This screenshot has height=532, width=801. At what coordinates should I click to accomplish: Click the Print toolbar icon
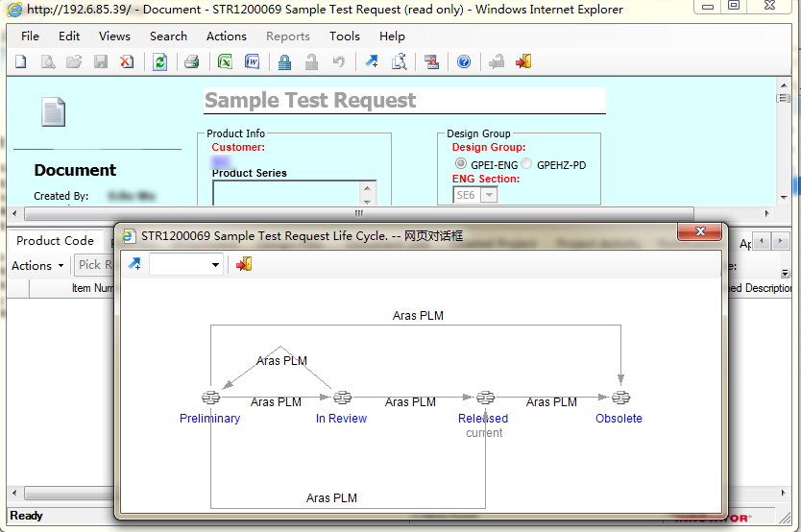coord(192,62)
